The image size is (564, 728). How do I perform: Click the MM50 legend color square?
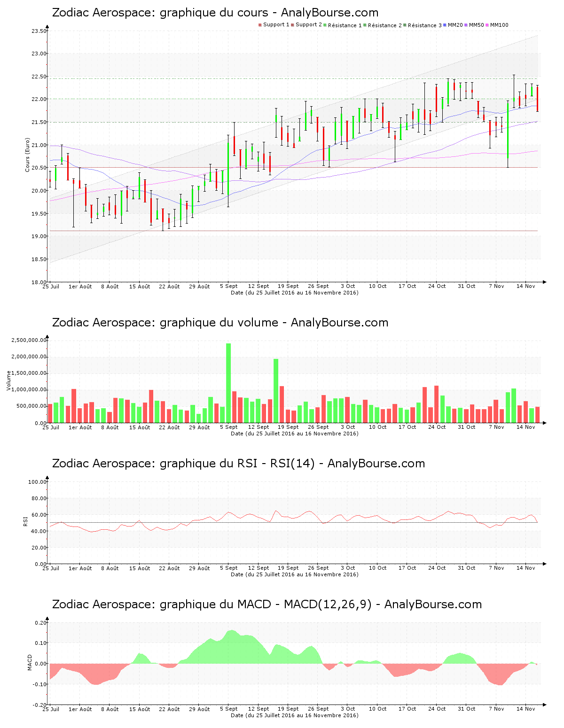[466, 25]
